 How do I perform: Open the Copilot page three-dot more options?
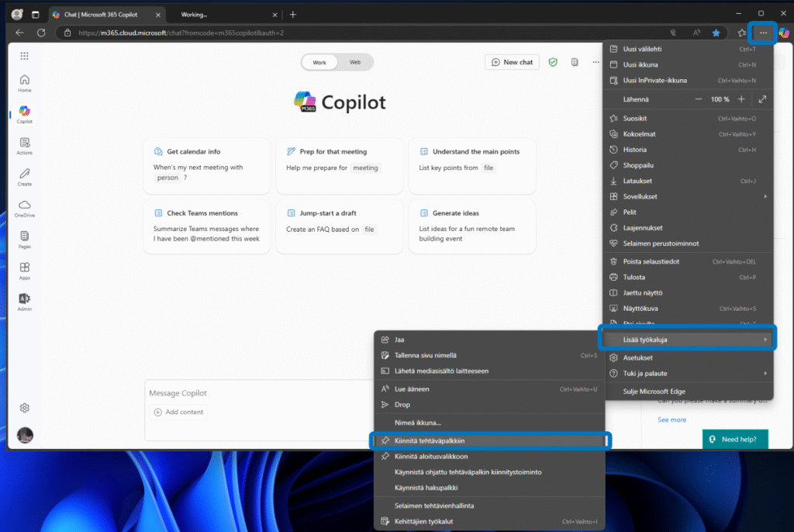point(595,62)
